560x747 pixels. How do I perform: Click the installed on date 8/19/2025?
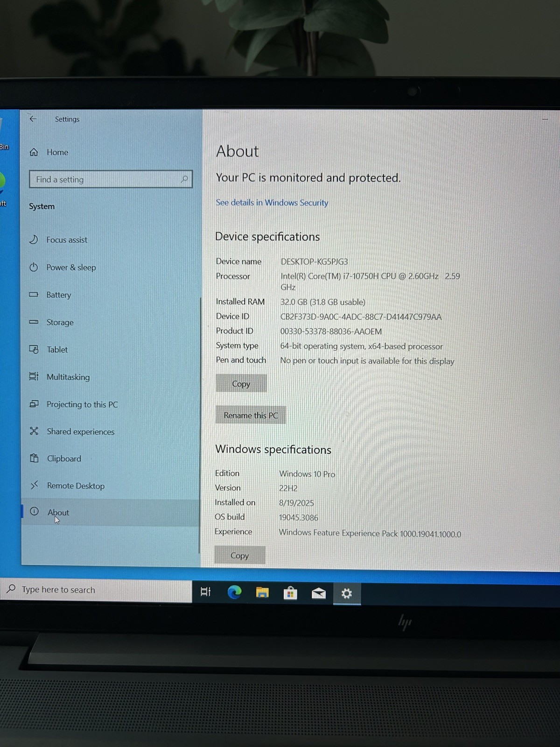(296, 503)
